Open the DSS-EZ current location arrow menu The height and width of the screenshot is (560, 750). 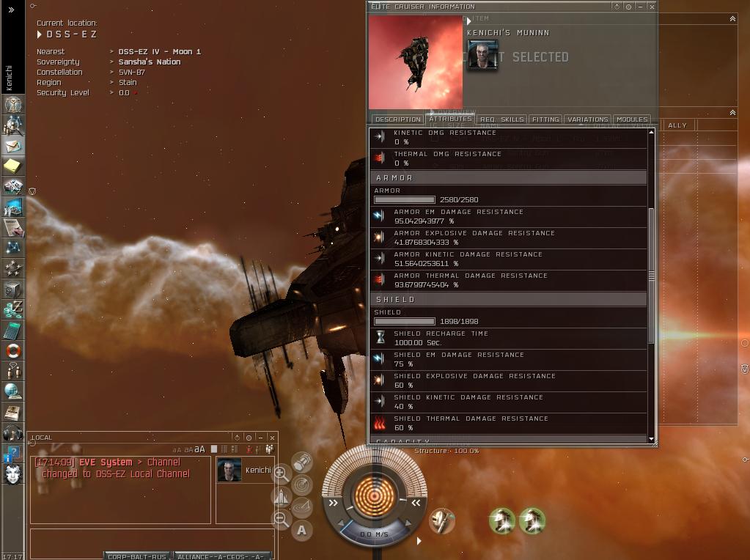click(x=40, y=34)
